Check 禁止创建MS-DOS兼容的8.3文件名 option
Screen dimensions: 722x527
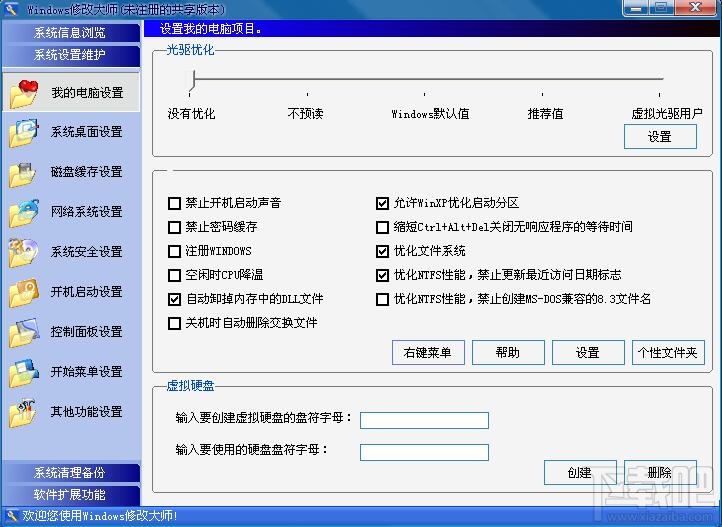(x=382, y=299)
